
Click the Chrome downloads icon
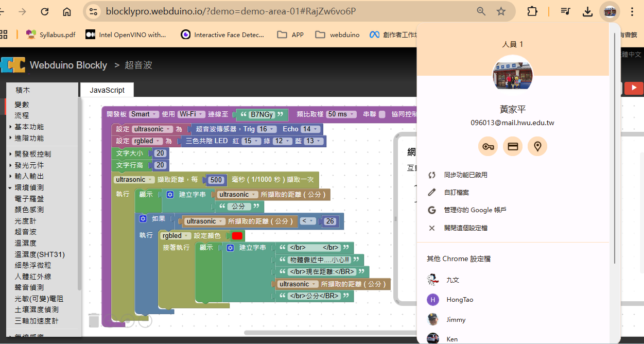(x=587, y=11)
